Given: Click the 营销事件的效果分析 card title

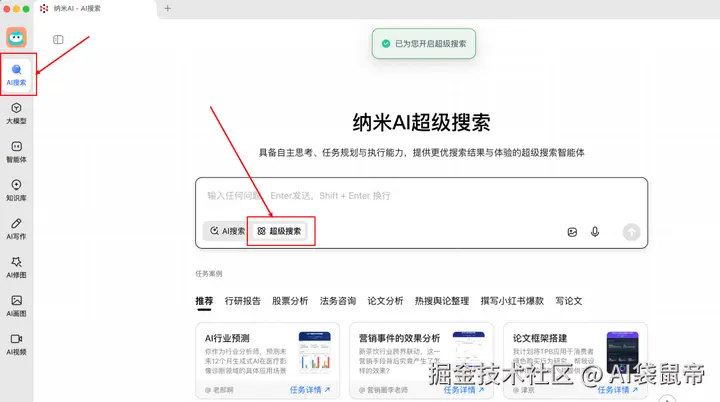Looking at the screenshot, I should point(399,339).
